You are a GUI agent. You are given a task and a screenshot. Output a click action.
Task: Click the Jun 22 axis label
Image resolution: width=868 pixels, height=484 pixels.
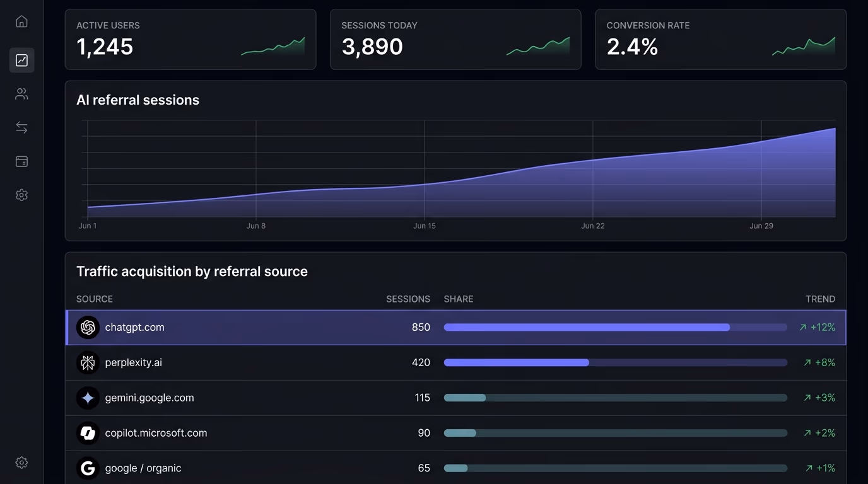[x=593, y=226]
